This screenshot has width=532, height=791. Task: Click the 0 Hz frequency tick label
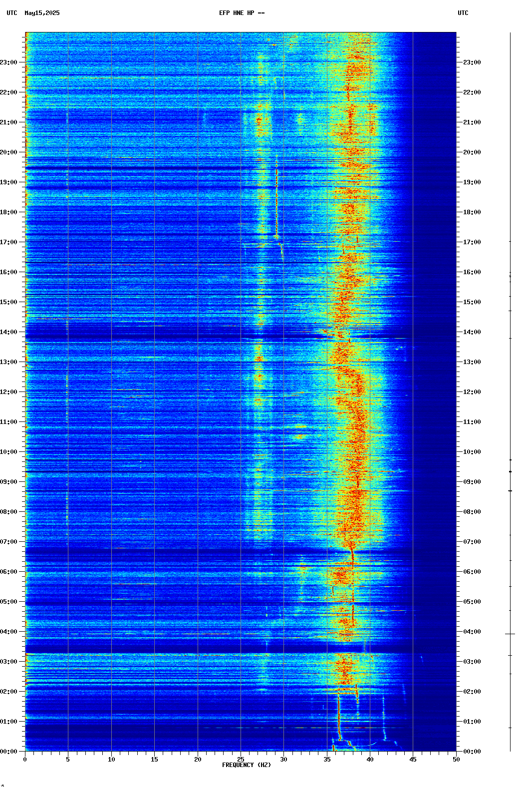pyautogui.click(x=25, y=760)
